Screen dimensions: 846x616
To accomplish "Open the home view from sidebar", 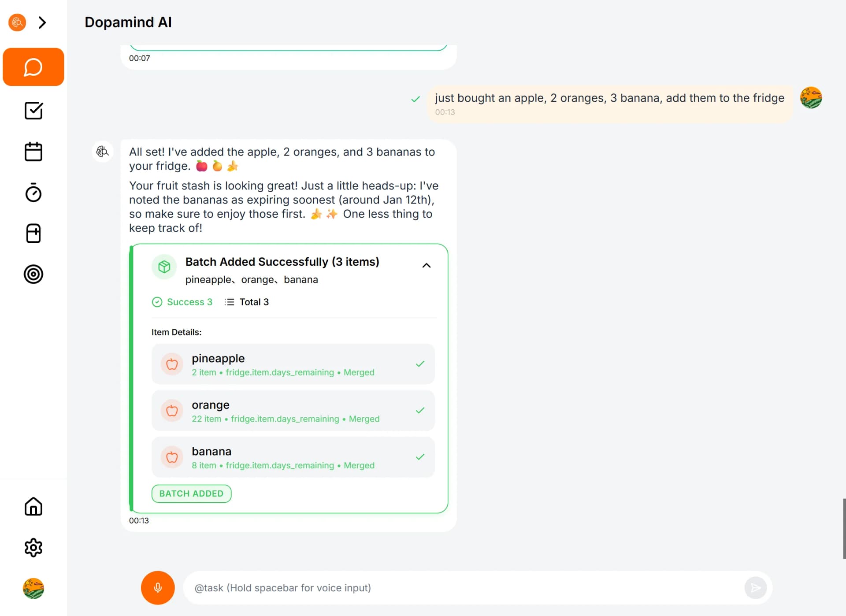I will [33, 507].
